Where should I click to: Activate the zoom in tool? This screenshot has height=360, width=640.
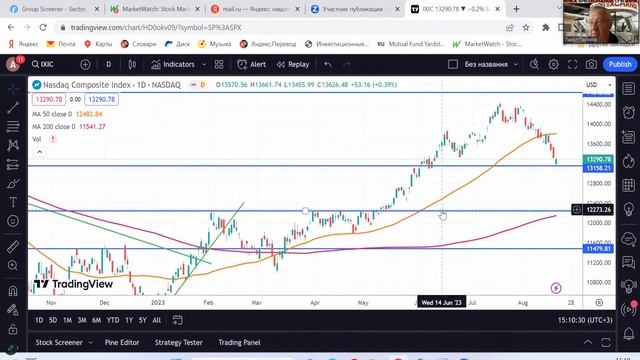[13, 265]
